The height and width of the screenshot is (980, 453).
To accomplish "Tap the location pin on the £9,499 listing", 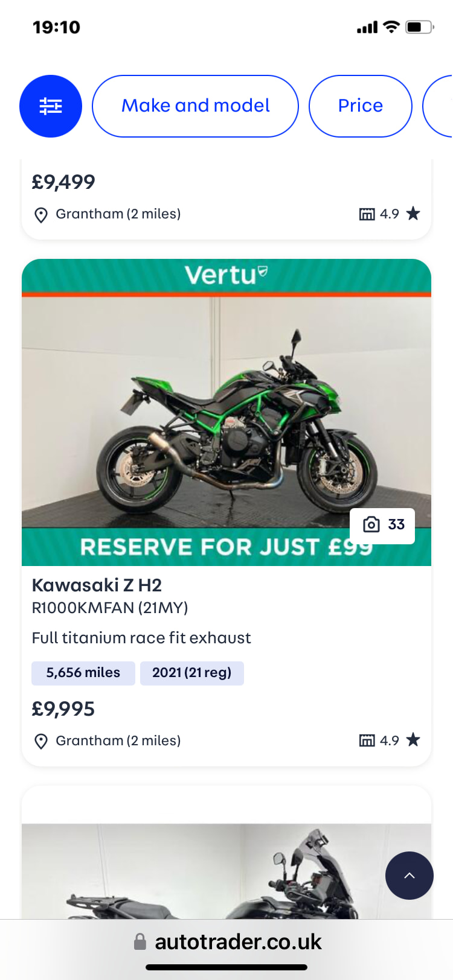I will pos(41,214).
